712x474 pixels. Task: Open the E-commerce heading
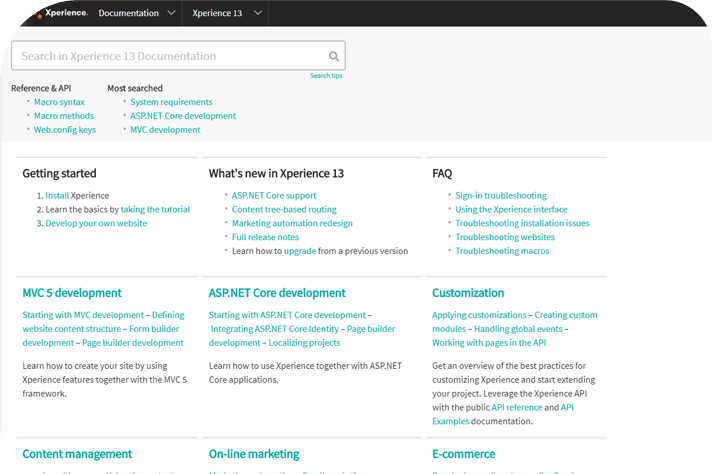[x=464, y=454]
